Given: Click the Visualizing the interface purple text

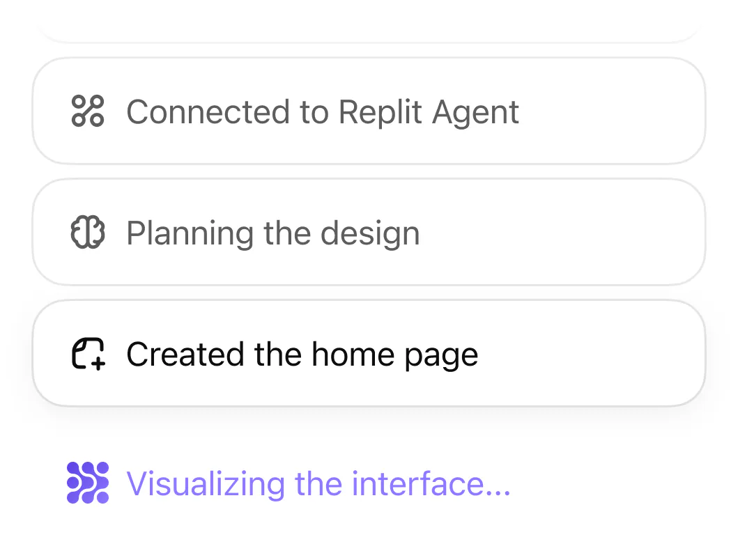Looking at the screenshot, I should [x=318, y=483].
